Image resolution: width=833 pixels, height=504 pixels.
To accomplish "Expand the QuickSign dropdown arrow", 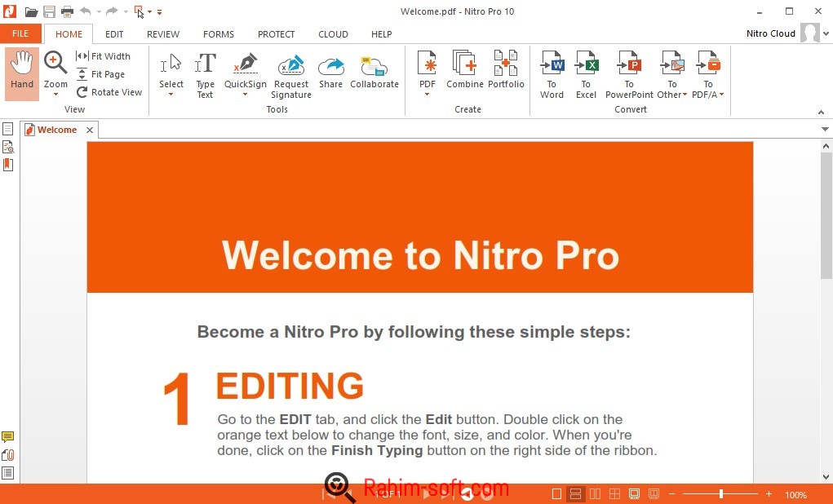I will coord(246,95).
